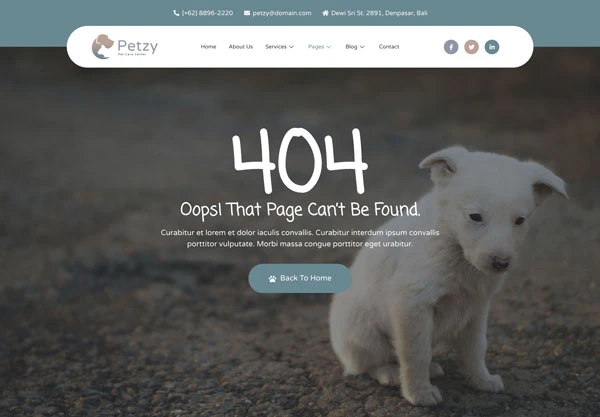Image resolution: width=600 pixels, height=417 pixels.
Task: Expand the Pages dropdown menu
Action: (x=320, y=47)
